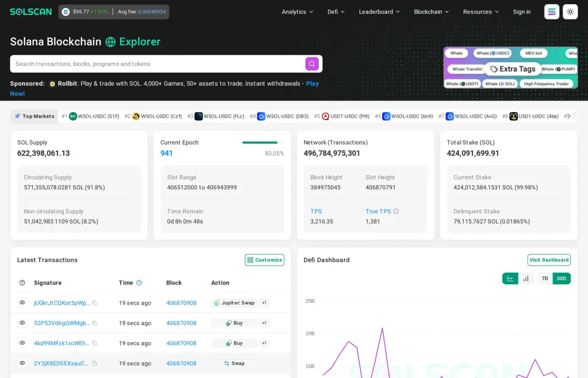The image size is (588, 378).
Task: Expand +1 actions on 52P53Vd6gQWMgb Buy row
Action: pyautogui.click(x=264, y=323)
